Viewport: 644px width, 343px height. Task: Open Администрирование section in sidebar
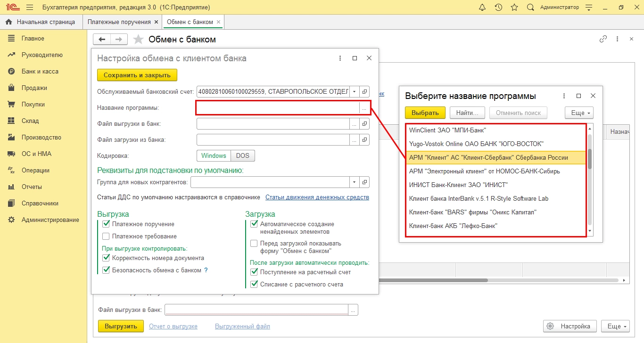click(x=50, y=220)
